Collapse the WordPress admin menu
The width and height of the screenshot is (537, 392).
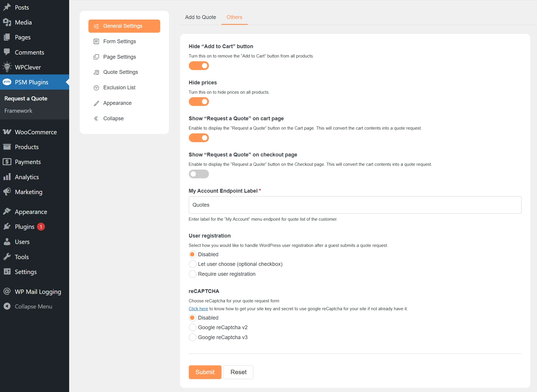point(33,306)
